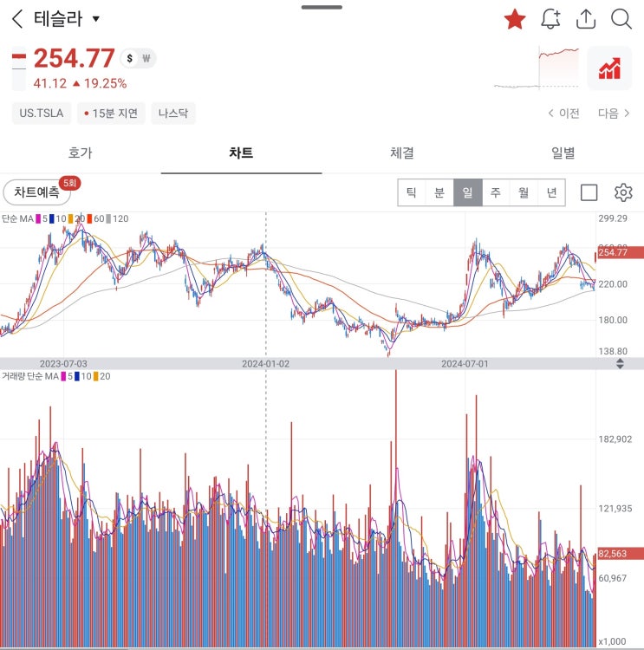Tap the 2024-07-01 date label
The image size is (644, 650).
pyautogui.click(x=465, y=364)
